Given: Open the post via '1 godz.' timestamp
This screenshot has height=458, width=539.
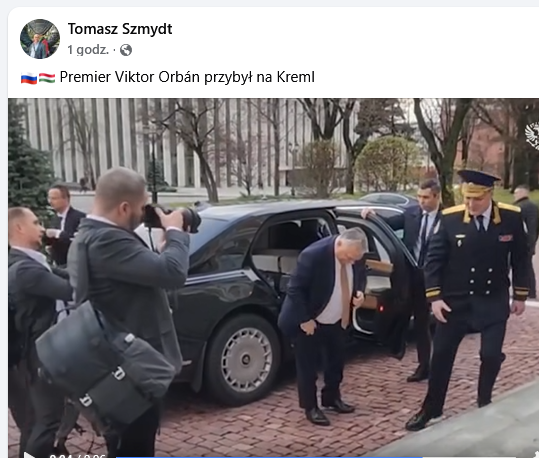Looking at the screenshot, I should pos(88,50).
